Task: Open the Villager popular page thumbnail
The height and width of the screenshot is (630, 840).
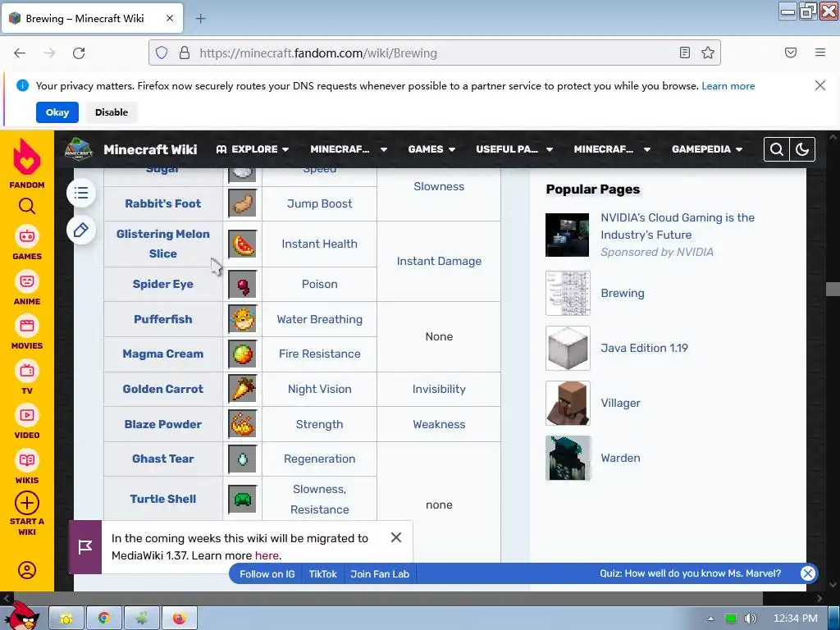Action: [x=568, y=403]
